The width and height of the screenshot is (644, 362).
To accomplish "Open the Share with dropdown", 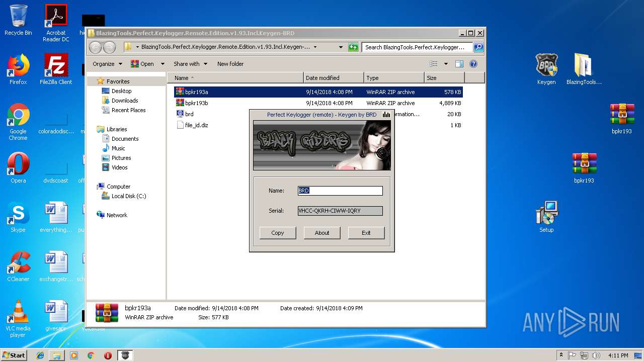I will (x=190, y=64).
